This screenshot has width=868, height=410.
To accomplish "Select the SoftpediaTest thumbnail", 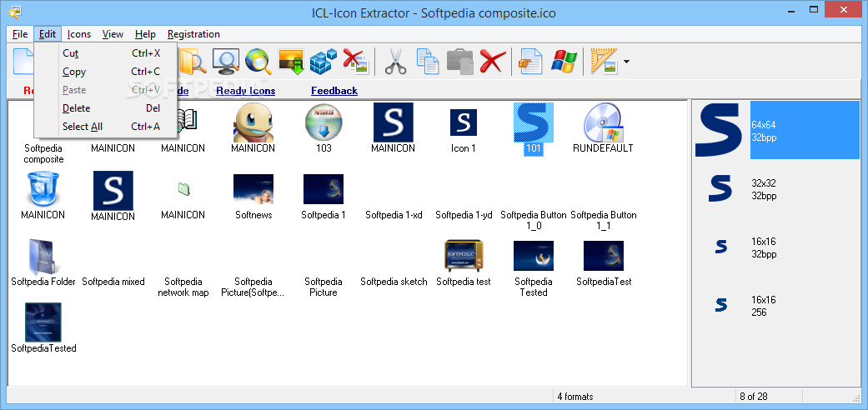I will click(x=604, y=256).
